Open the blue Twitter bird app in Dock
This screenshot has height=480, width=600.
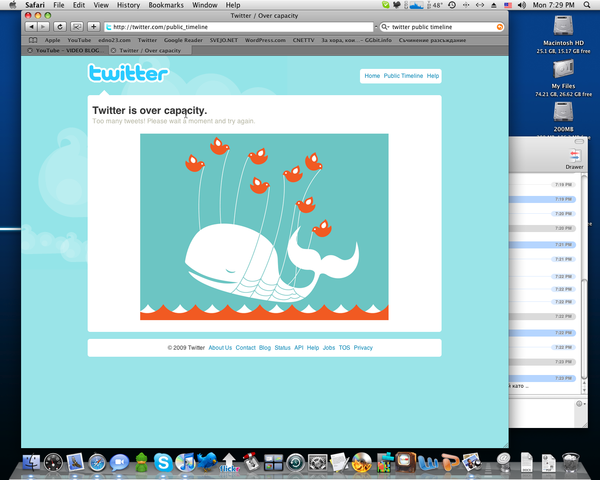(x=207, y=462)
